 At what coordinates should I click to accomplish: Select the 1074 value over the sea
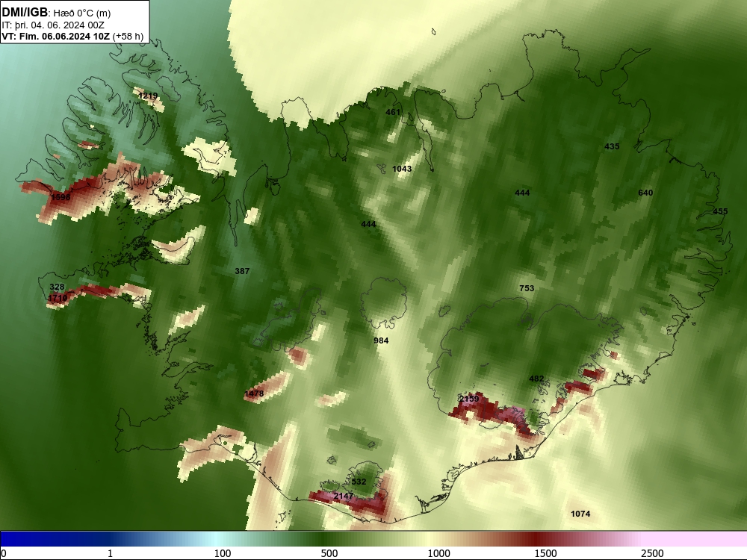(x=580, y=514)
